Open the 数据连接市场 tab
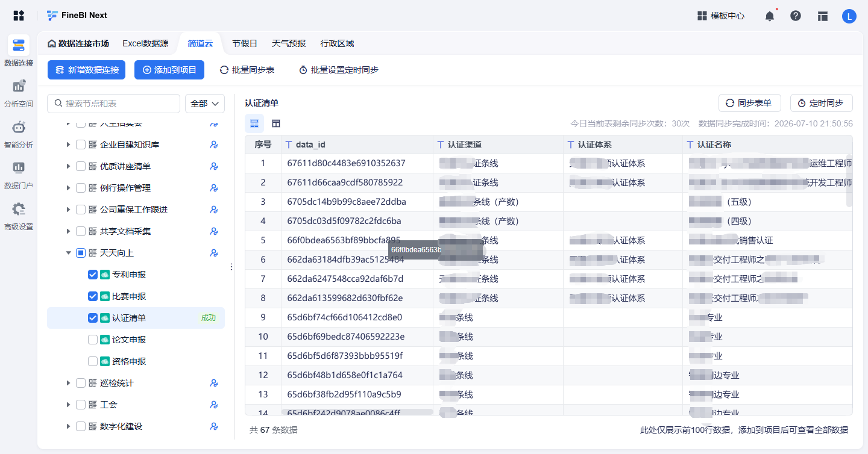 (78, 43)
